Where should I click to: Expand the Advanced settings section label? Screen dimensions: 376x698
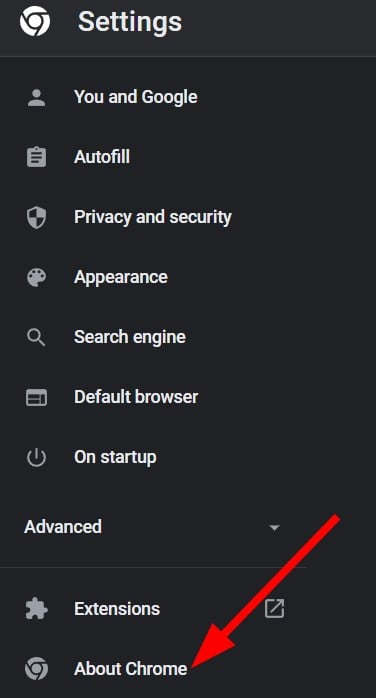pos(63,527)
